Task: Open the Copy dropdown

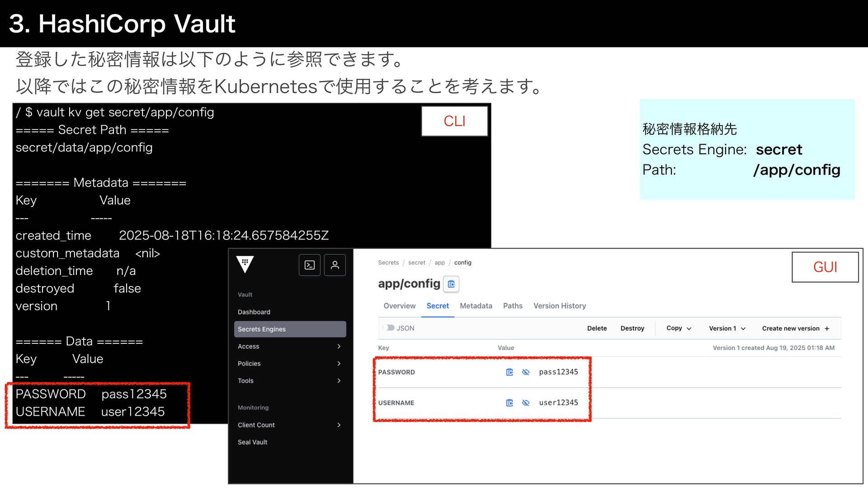Action: (679, 328)
